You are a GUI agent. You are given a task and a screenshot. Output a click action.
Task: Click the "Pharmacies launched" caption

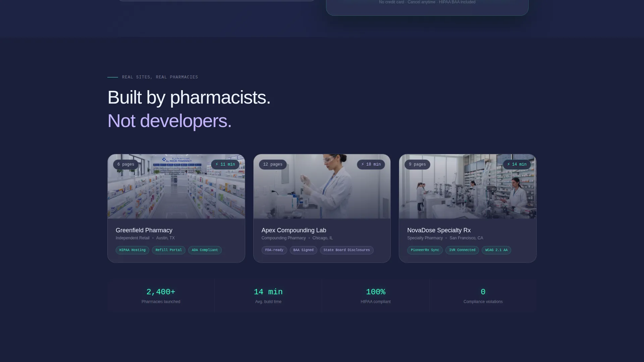pyautogui.click(x=161, y=302)
